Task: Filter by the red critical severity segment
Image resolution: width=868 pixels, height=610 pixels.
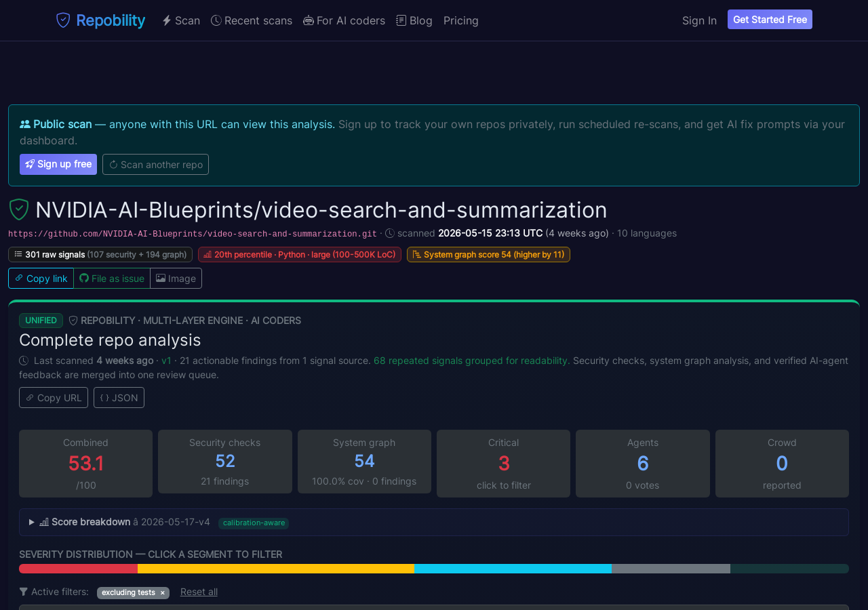Action: (78, 569)
